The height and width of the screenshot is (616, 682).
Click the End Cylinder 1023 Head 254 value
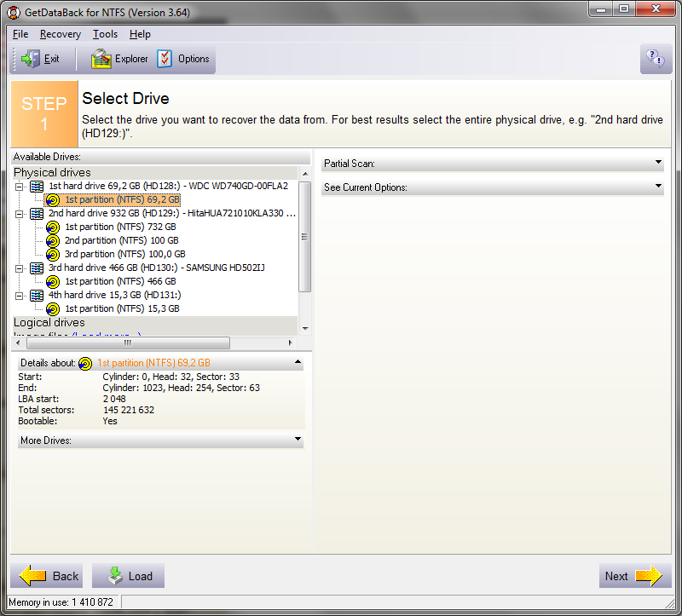[x=181, y=388]
